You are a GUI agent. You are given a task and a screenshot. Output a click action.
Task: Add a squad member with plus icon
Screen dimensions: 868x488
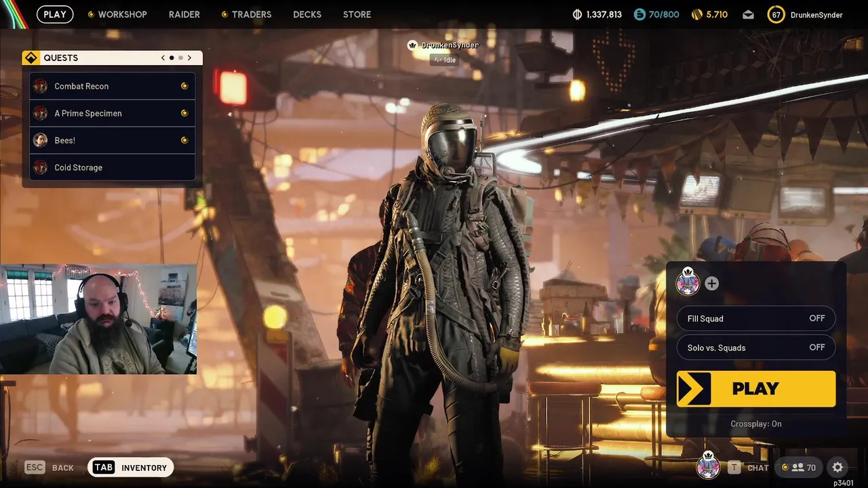coord(711,283)
